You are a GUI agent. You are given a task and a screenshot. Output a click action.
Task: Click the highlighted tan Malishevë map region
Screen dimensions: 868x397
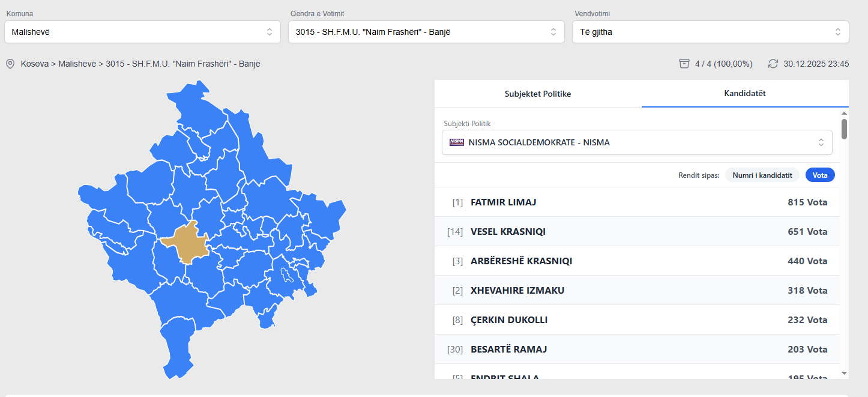point(185,244)
